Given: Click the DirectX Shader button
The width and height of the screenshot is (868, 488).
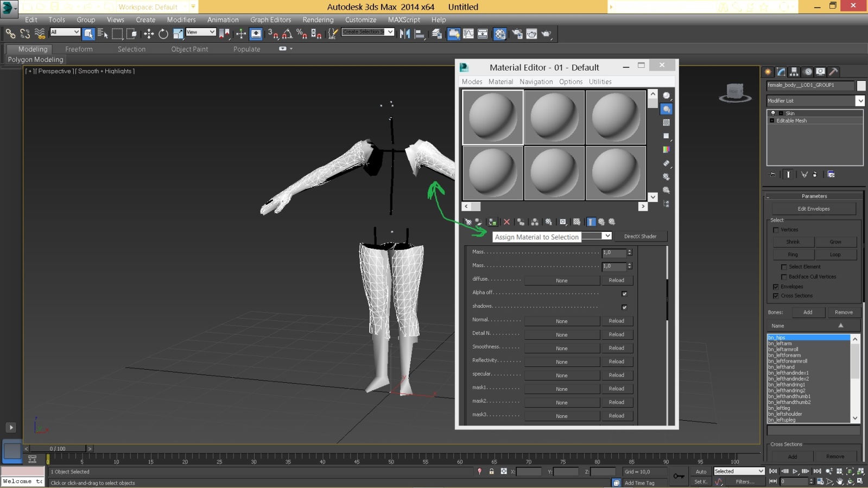Looking at the screenshot, I should tap(640, 237).
